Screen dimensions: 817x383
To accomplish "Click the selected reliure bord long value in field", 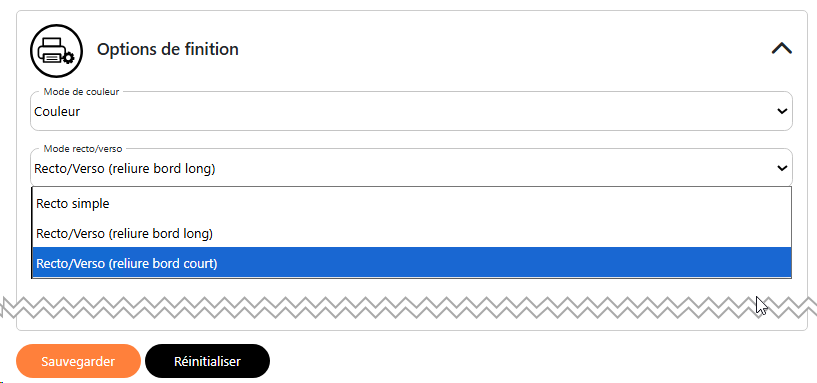I will tap(125, 169).
